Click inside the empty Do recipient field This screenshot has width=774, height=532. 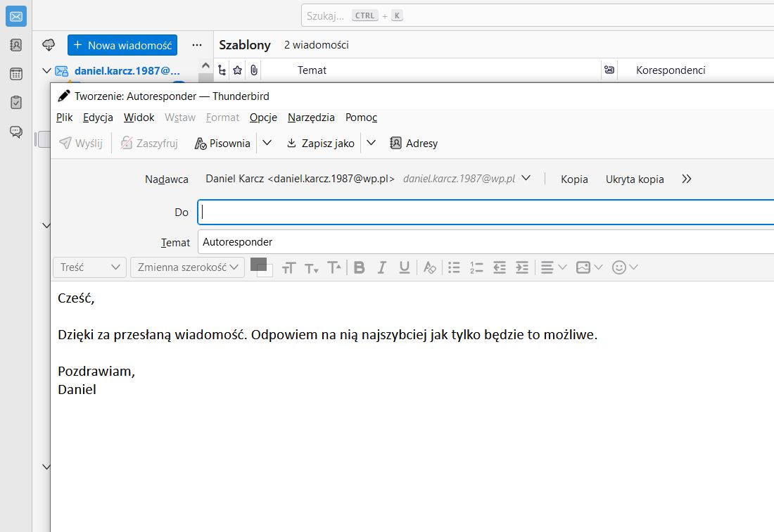[352, 212]
